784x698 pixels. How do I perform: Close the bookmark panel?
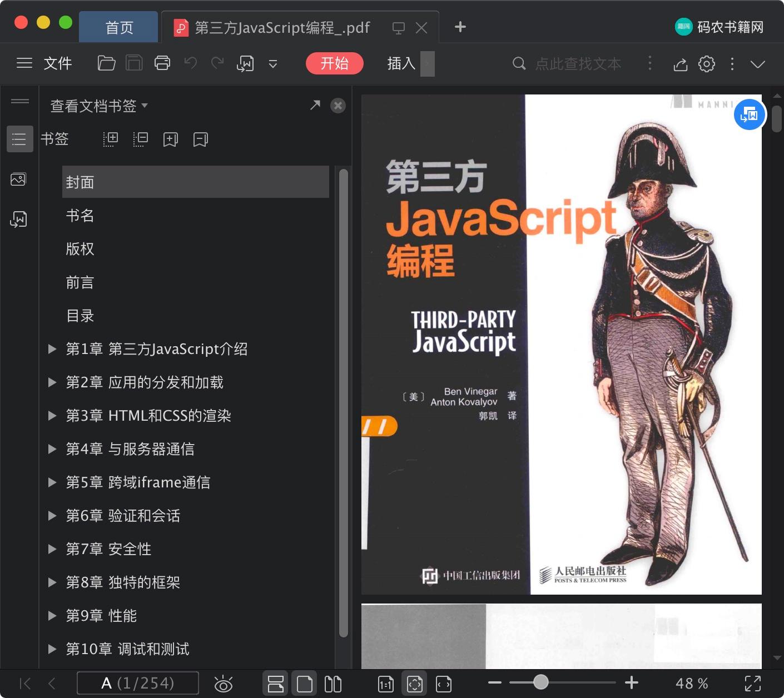pos(338,106)
